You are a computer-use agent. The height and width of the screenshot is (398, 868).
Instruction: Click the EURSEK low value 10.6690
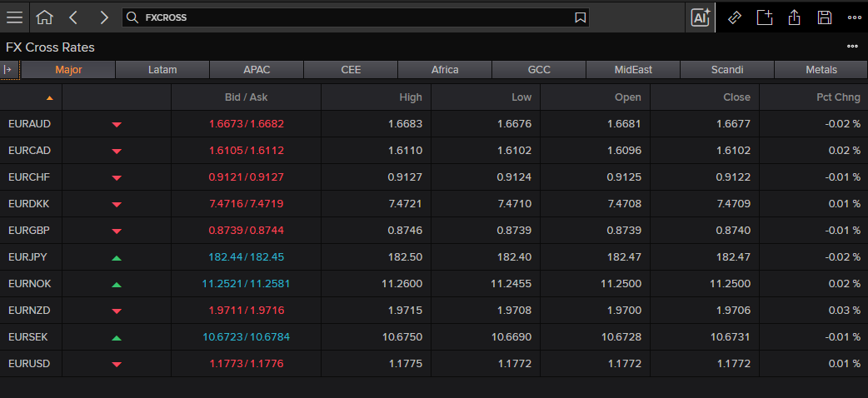(511, 336)
